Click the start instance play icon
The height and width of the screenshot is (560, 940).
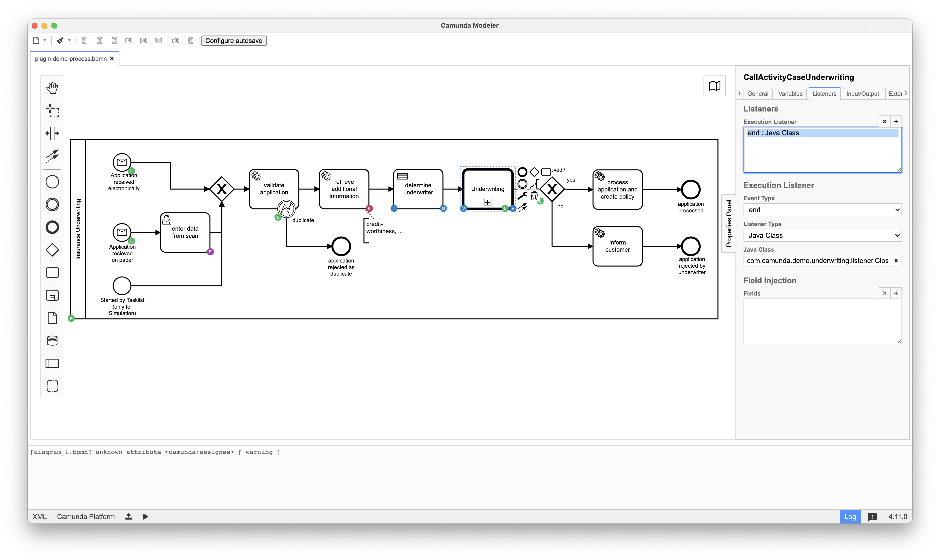point(145,517)
